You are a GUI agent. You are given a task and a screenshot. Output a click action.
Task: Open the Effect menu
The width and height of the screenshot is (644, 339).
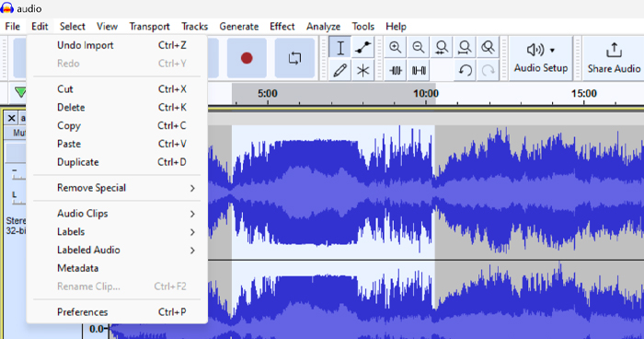click(282, 27)
